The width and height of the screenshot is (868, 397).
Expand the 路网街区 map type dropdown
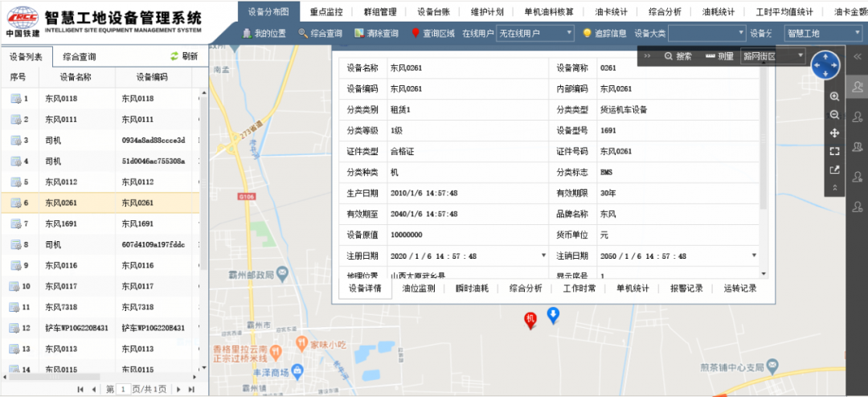[x=773, y=56]
